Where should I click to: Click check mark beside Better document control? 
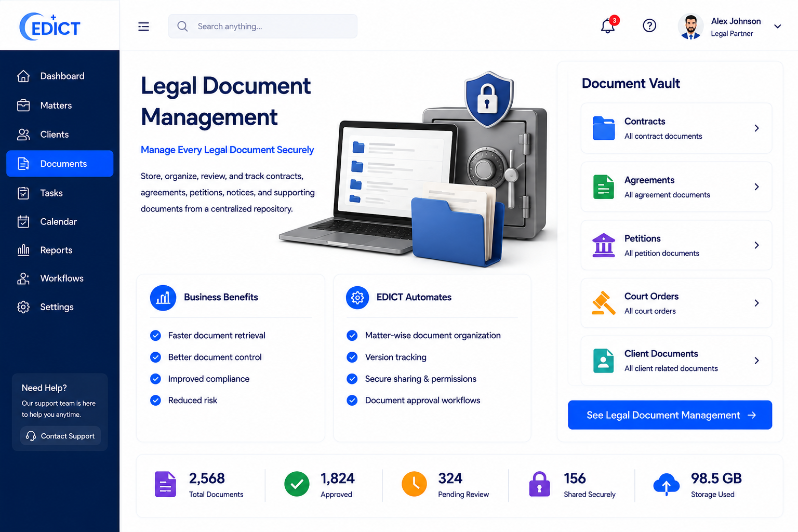pyautogui.click(x=155, y=357)
